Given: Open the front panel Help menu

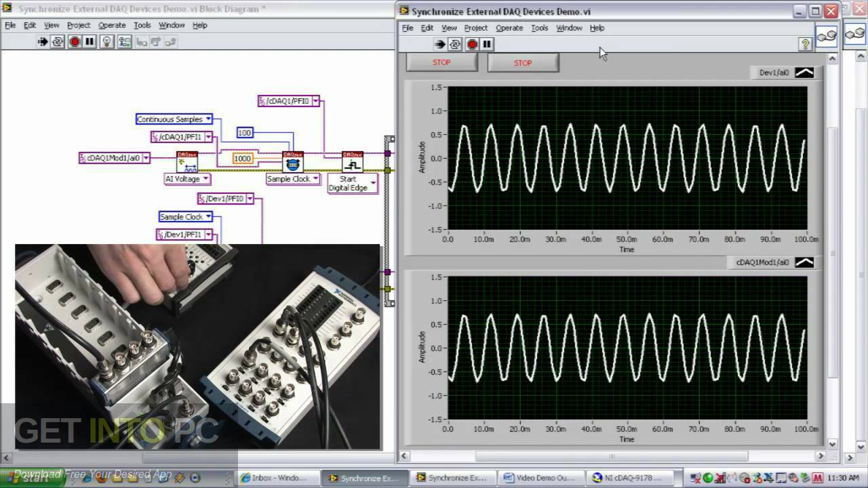Looking at the screenshot, I should 597,28.
